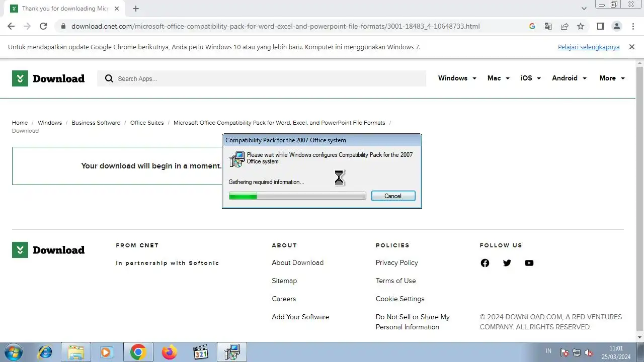The image size is (644, 362).
Task: Cancel the Compatibility Pack installation
Action: (x=393, y=196)
